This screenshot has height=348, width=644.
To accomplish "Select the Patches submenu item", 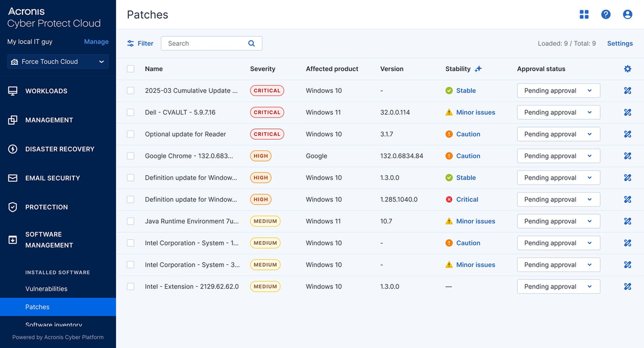I will click(58, 307).
